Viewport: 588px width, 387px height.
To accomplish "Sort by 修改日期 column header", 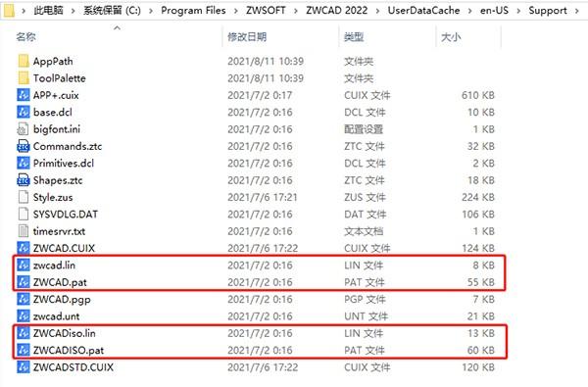I will tap(247, 37).
